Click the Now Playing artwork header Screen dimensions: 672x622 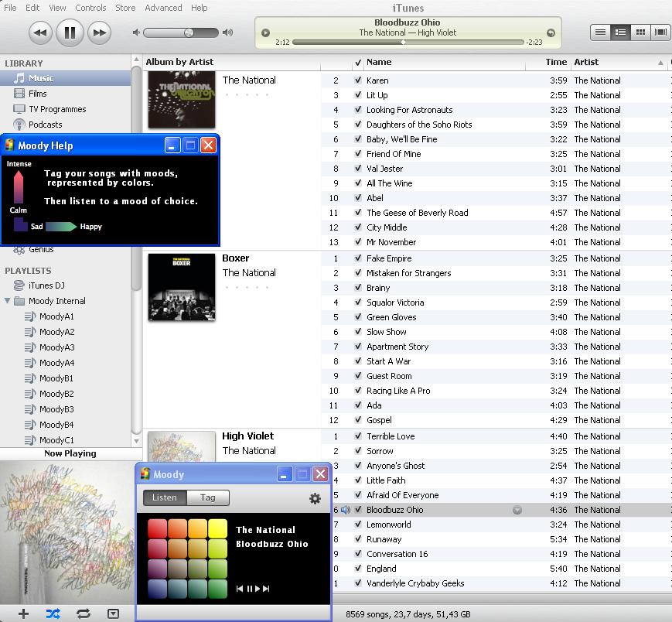coord(70,453)
